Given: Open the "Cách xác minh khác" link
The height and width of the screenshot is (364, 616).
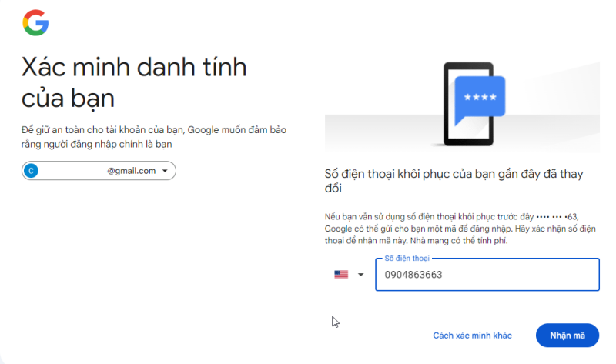Looking at the screenshot, I should point(472,336).
